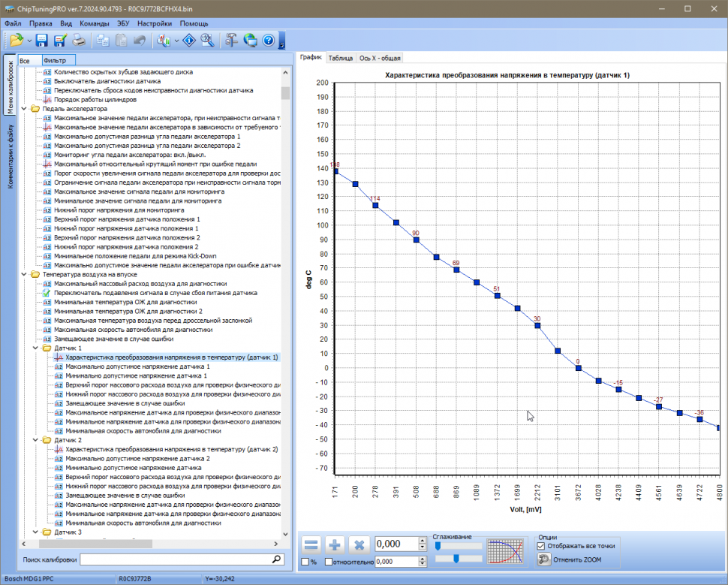
Task: Click the plus add-value button
Action: pyautogui.click(x=335, y=544)
